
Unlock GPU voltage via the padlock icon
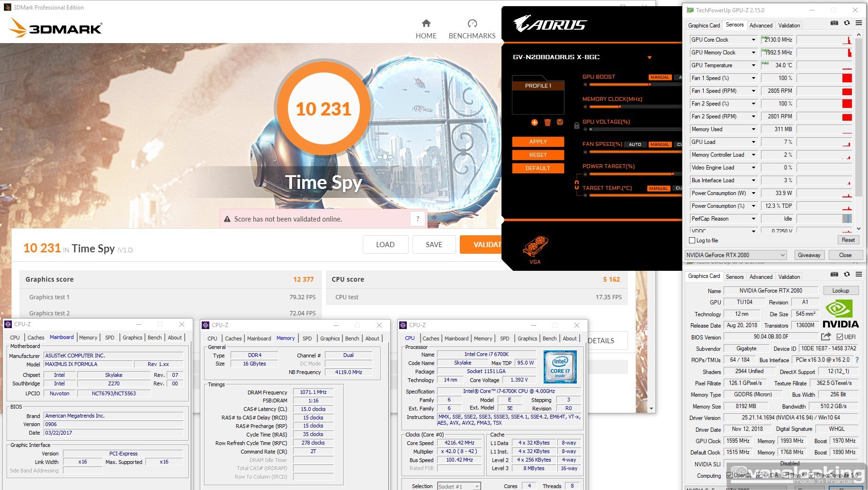pos(576,126)
